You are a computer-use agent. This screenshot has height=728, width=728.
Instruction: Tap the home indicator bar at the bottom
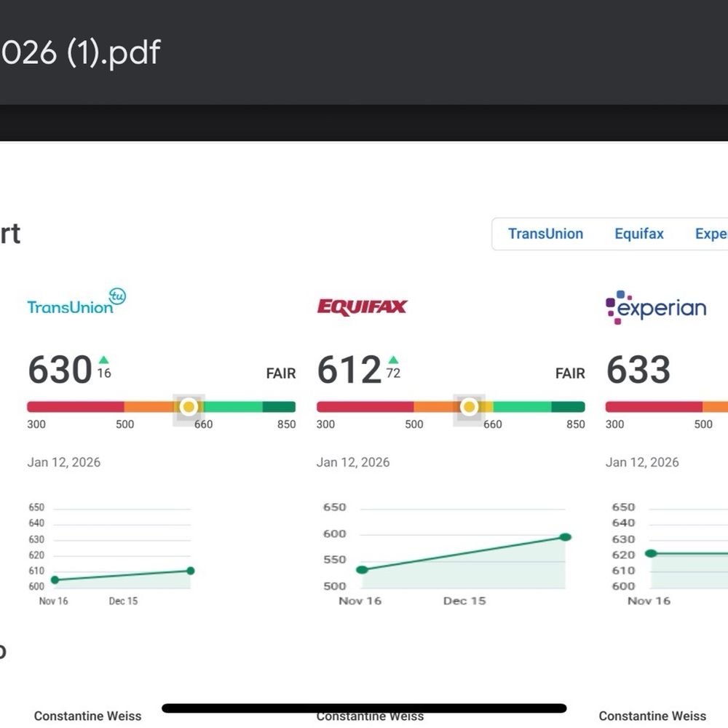pyautogui.click(x=364, y=708)
